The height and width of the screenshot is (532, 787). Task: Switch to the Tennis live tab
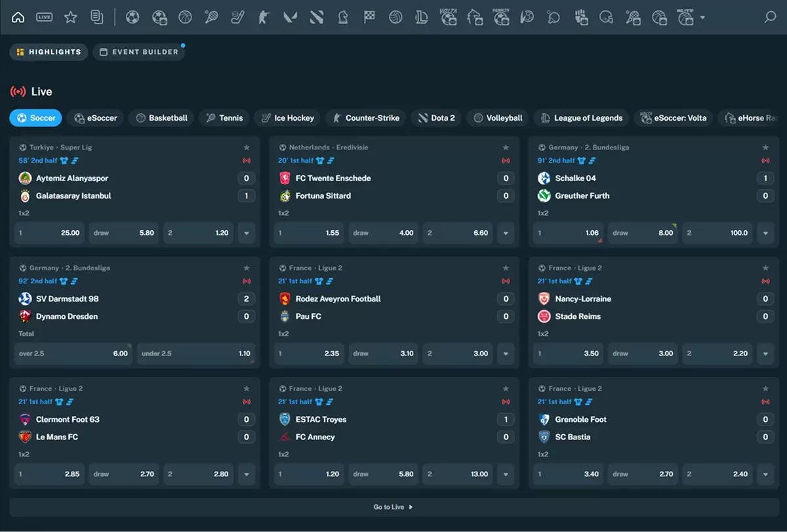[x=224, y=118]
